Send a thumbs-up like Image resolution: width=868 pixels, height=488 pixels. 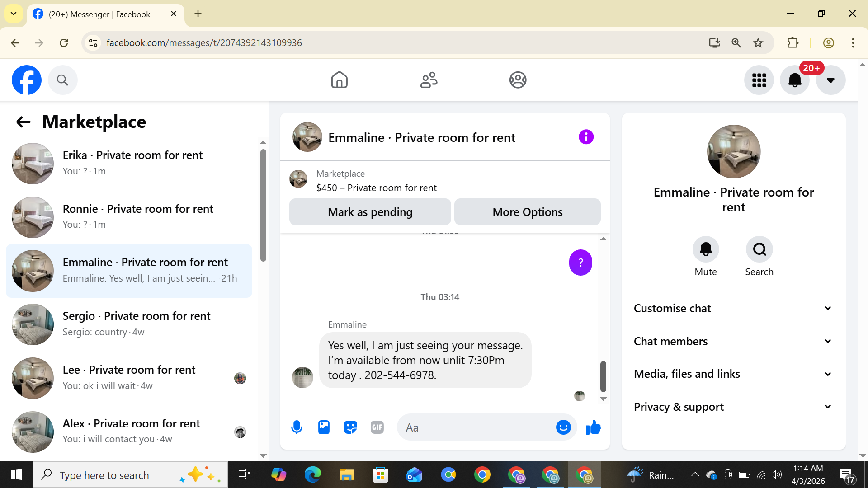pos(593,427)
